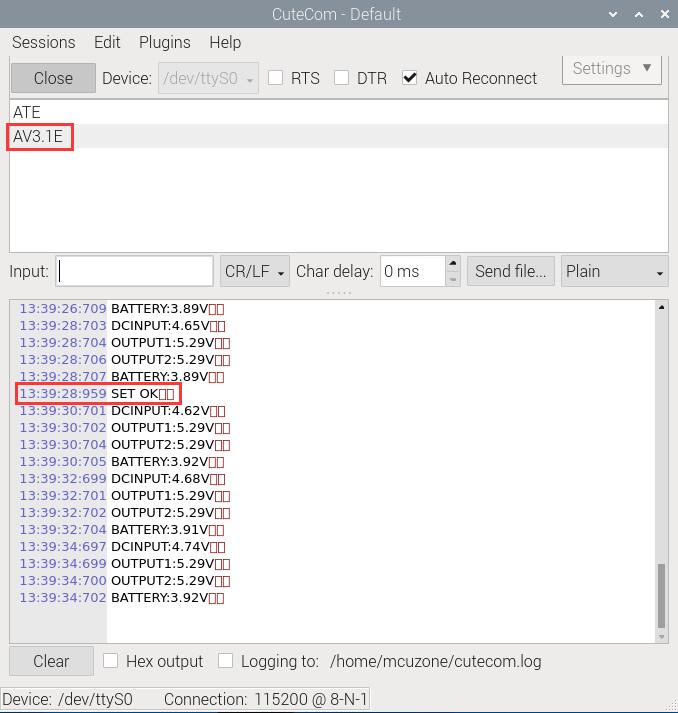
Task: Enable the Logging to checkbox
Action: 226,661
